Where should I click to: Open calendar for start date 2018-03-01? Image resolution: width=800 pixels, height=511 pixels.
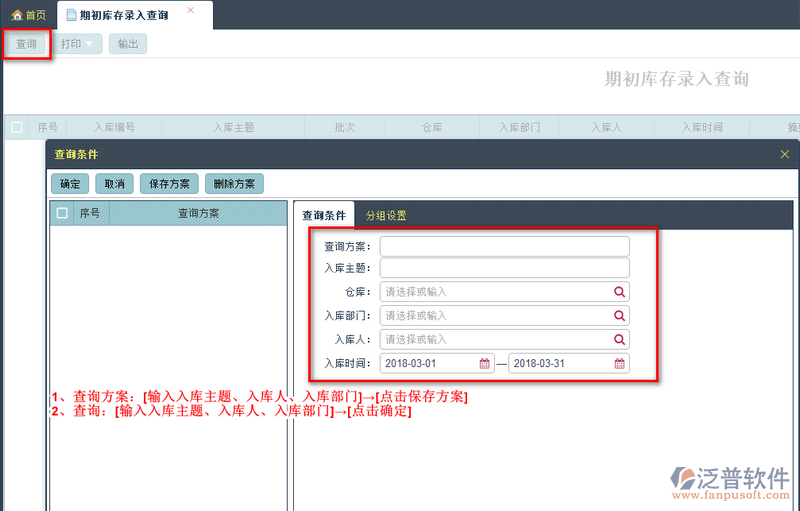coord(484,363)
